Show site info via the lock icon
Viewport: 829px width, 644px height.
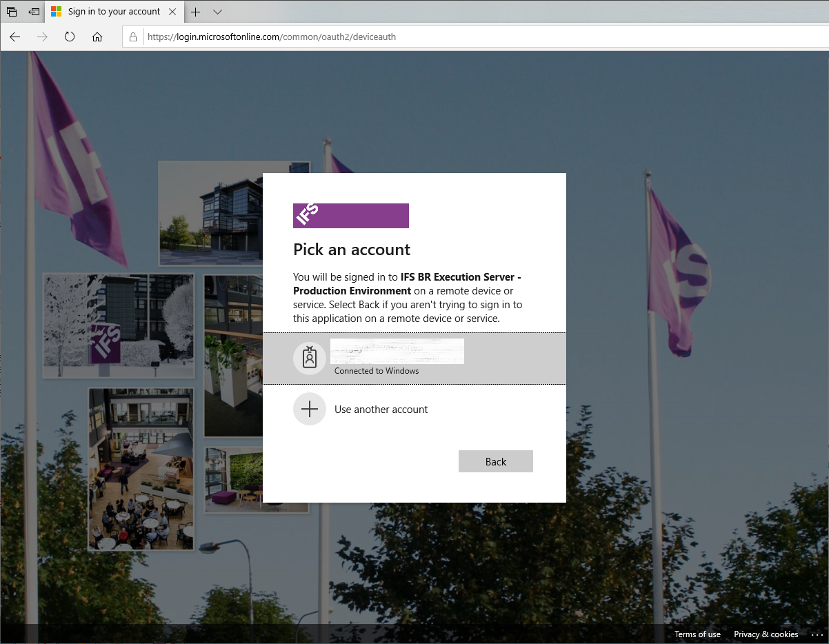click(134, 37)
